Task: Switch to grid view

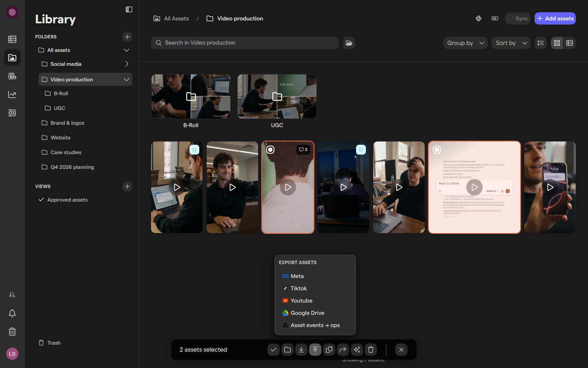Action: tap(557, 43)
